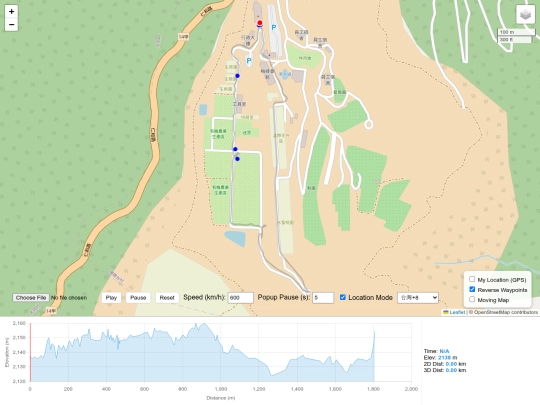Open OpenStreetMap contributors link
The width and height of the screenshot is (540, 405).
point(506,312)
